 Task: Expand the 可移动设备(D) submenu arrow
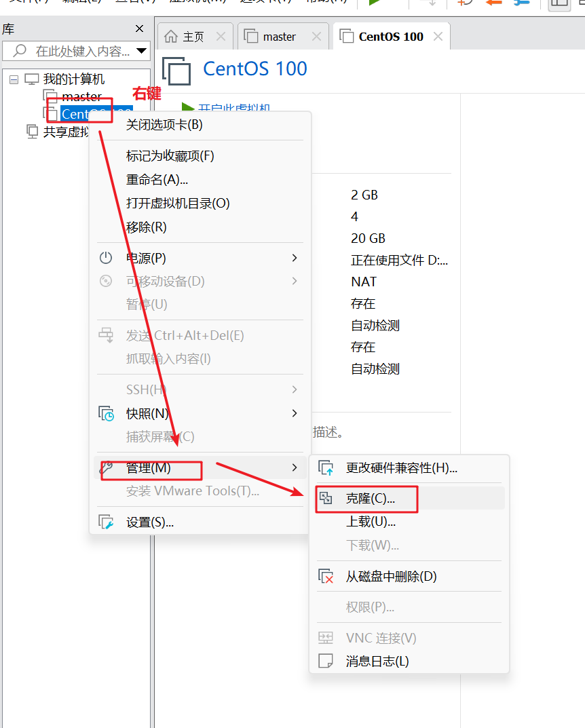[295, 281]
